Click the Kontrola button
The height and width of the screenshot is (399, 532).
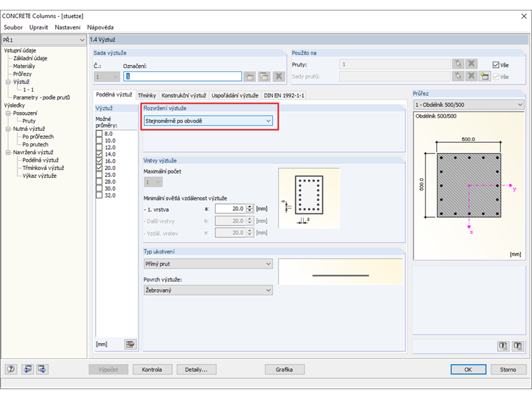(152, 370)
